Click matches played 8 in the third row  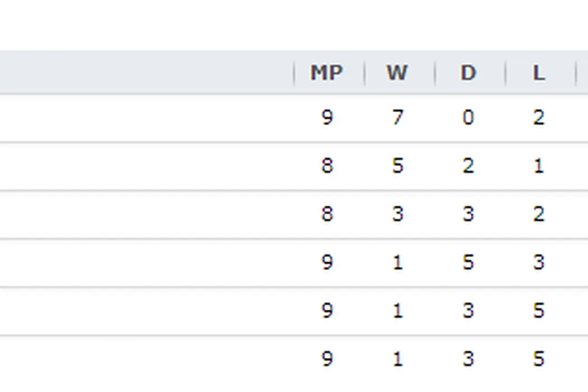click(x=327, y=214)
